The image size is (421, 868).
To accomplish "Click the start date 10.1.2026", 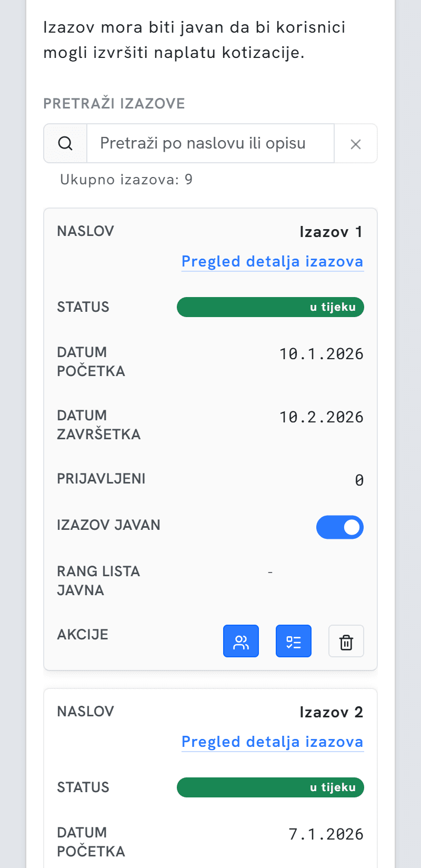I will pyautogui.click(x=322, y=353).
